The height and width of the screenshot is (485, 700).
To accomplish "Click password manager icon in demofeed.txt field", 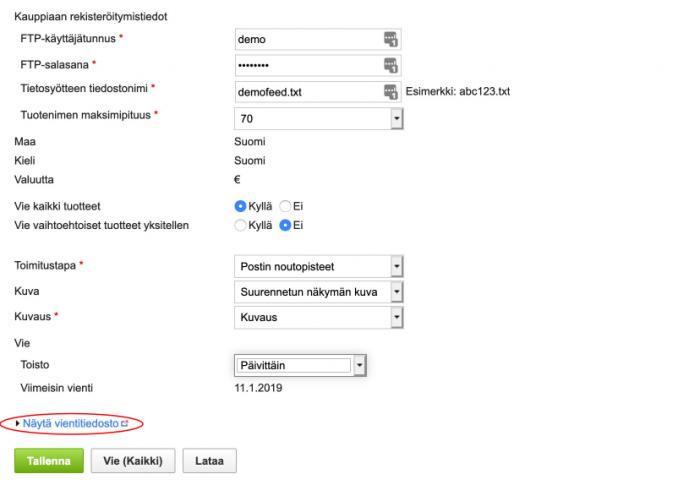I will [391, 92].
